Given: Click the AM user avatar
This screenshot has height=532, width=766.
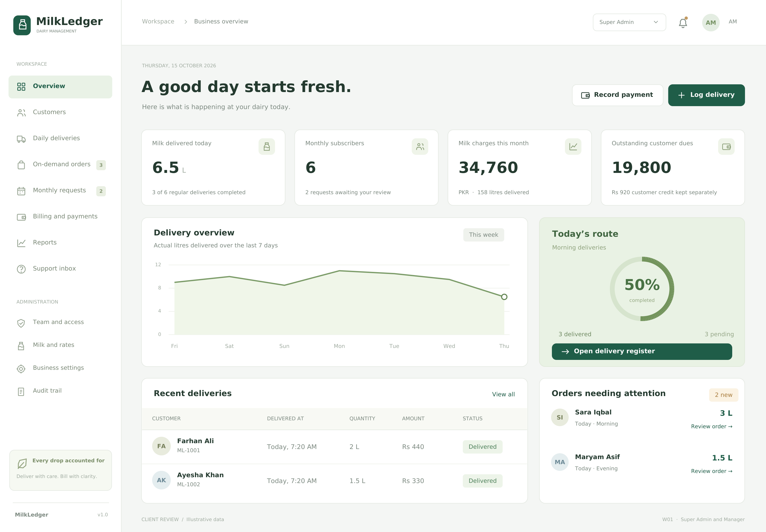Looking at the screenshot, I should tap(711, 22).
